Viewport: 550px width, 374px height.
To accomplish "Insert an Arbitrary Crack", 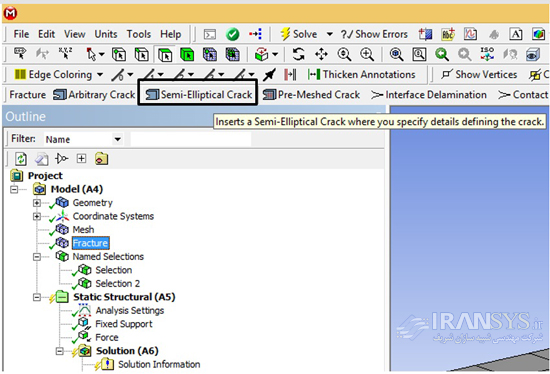I will coord(94,95).
